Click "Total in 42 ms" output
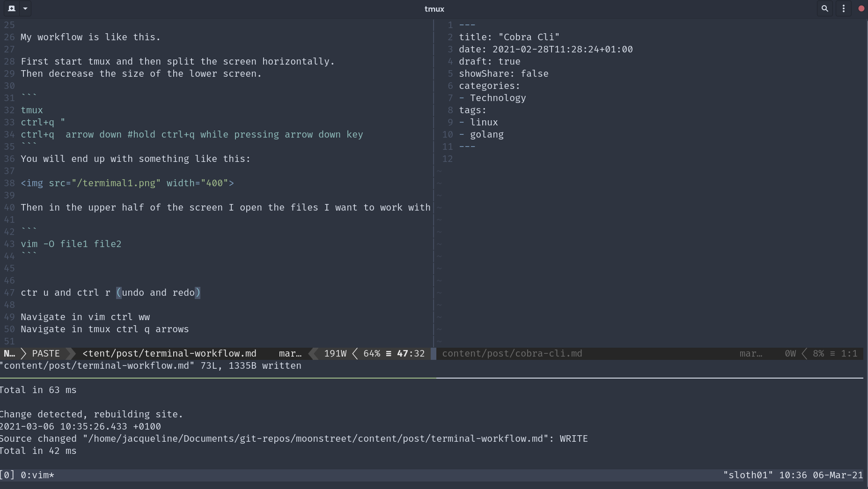The width and height of the screenshot is (868, 489). [38, 451]
